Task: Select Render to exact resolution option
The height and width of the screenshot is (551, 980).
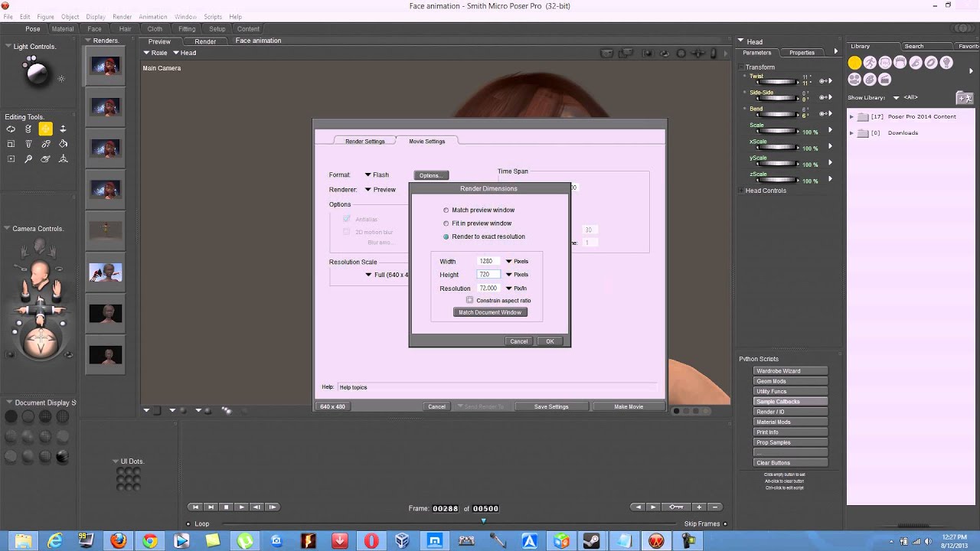Action: pyautogui.click(x=446, y=236)
